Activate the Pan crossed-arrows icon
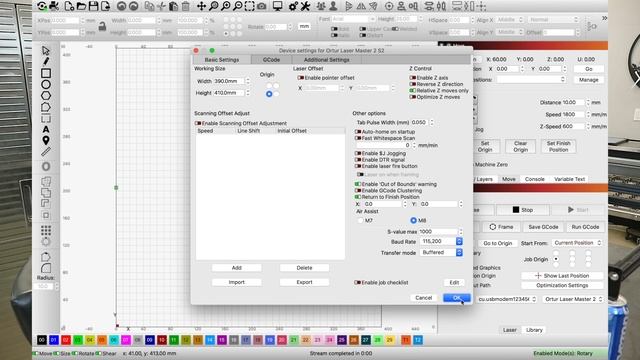Image resolution: width=640 pixels, height=360 pixels. 202,6
